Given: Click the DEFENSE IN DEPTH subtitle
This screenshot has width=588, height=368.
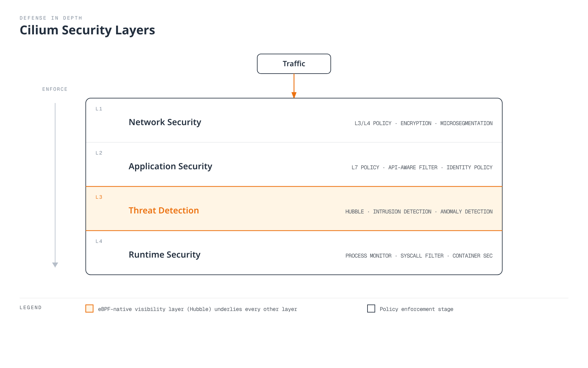Looking at the screenshot, I should click(x=51, y=18).
